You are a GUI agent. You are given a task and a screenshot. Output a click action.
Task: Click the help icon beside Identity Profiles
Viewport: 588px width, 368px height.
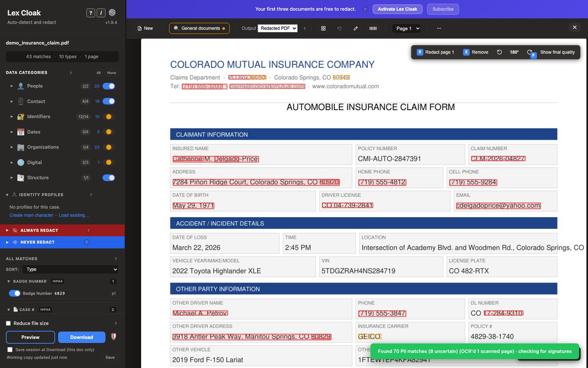tap(91, 195)
